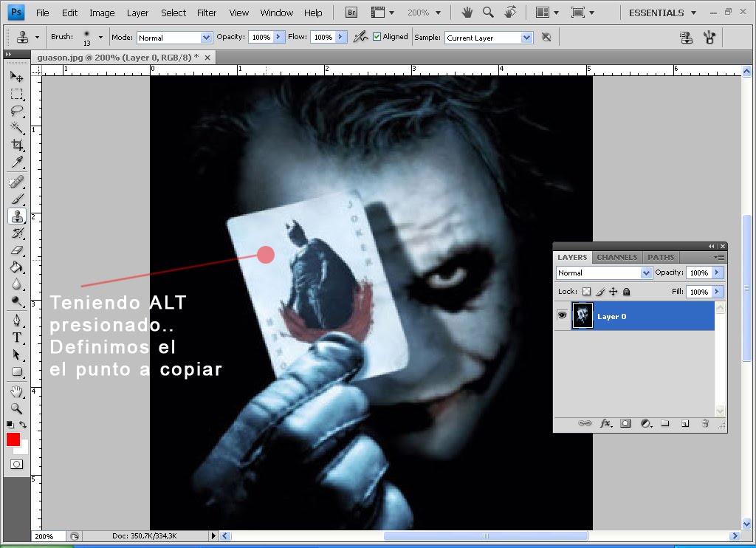The width and height of the screenshot is (756, 548).
Task: Select the Rectangular Marquee tool
Action: [x=16, y=94]
